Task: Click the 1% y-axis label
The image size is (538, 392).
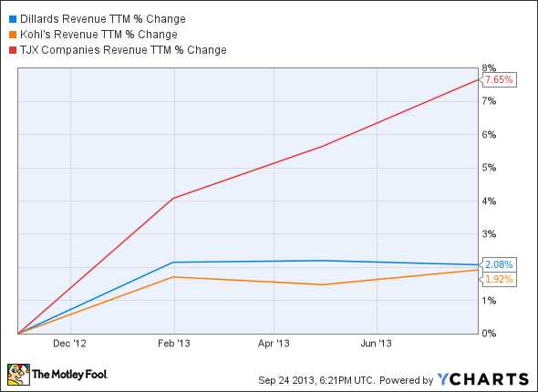Action: click(x=489, y=301)
